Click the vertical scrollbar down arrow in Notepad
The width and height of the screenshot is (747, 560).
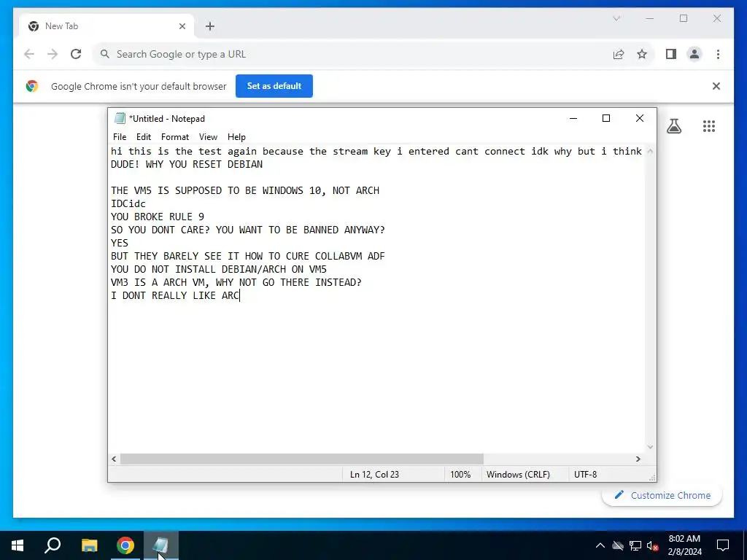click(x=650, y=447)
